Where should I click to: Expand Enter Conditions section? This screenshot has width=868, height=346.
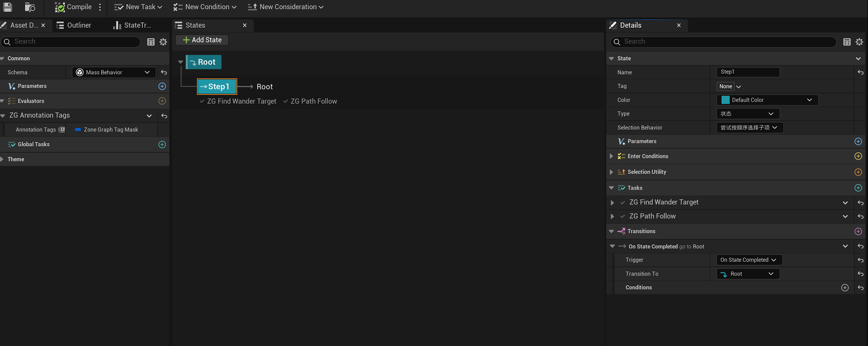(611, 156)
